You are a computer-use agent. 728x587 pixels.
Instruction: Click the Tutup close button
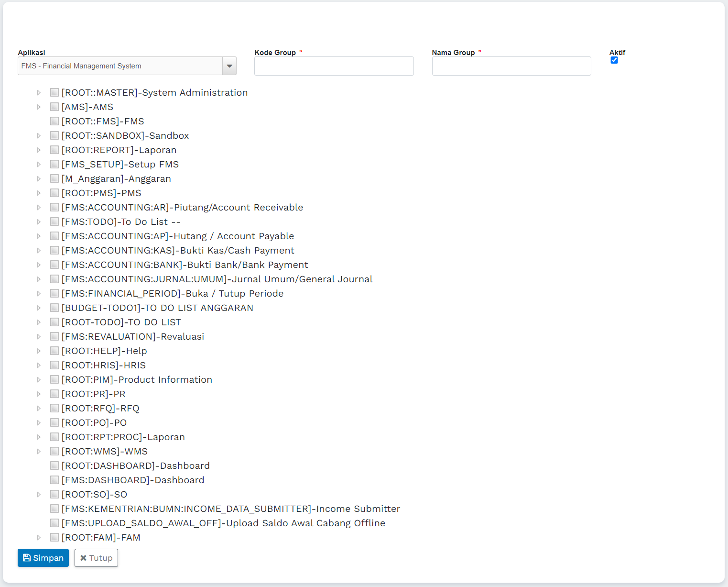tap(96, 558)
